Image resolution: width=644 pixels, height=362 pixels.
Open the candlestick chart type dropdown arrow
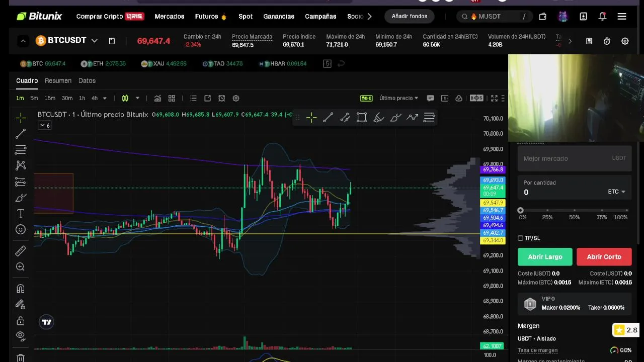point(137,98)
